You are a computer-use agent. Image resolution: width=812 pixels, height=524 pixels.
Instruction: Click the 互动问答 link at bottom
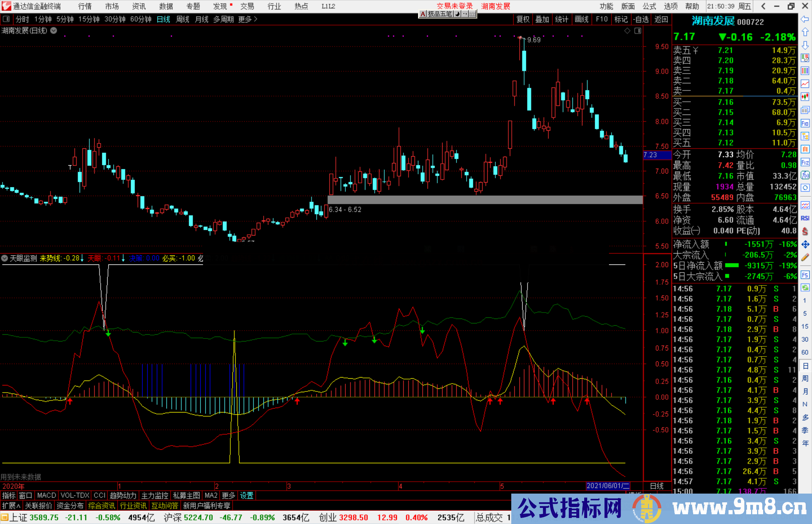coord(165,506)
